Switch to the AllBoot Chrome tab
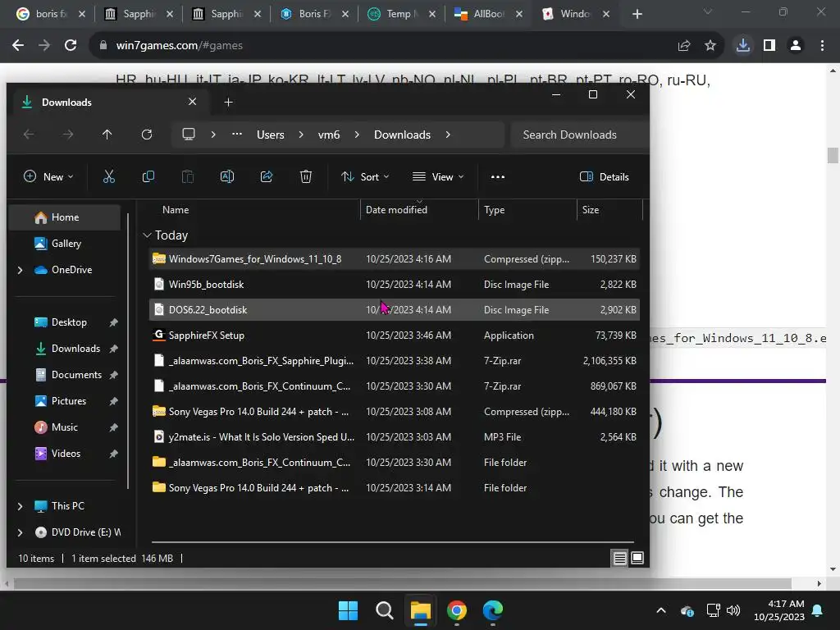 tap(488, 14)
